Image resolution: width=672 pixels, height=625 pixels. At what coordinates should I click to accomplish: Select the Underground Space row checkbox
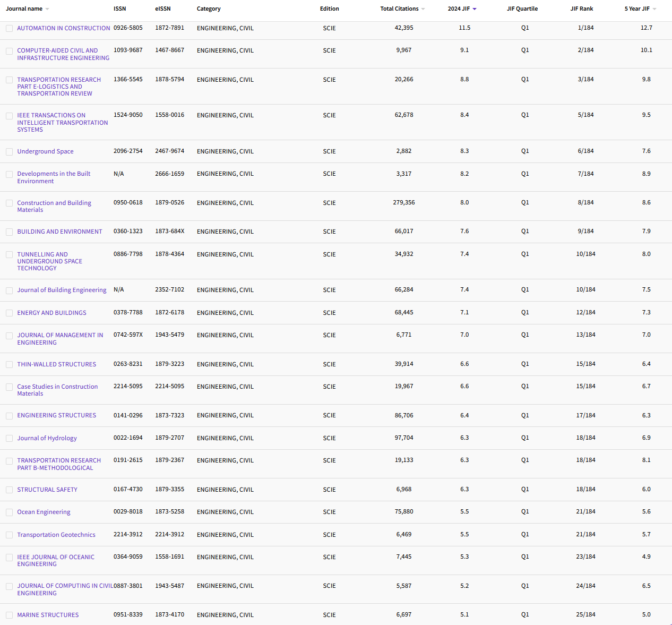10,152
